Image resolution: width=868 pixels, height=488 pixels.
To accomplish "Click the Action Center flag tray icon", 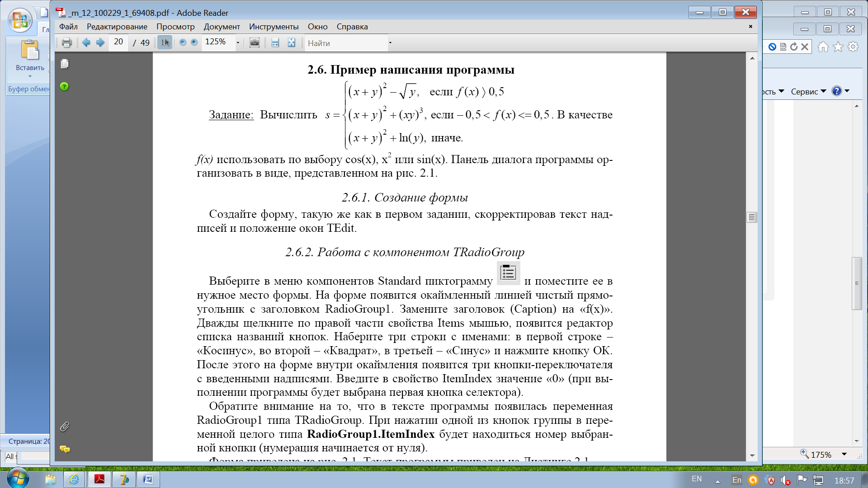I will click(802, 480).
